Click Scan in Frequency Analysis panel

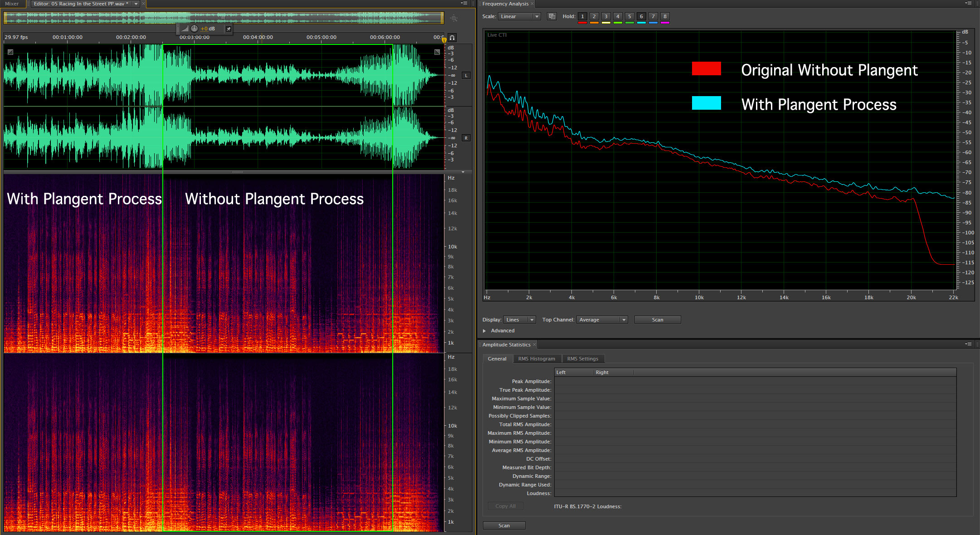coord(658,320)
